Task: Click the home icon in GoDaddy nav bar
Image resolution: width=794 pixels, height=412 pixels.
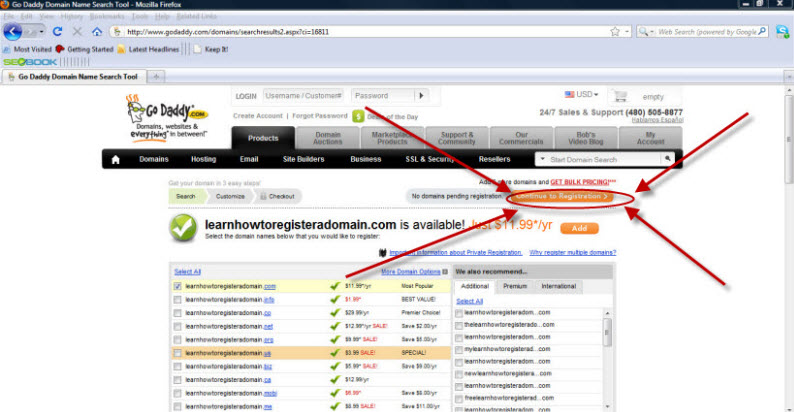Action: (115, 159)
